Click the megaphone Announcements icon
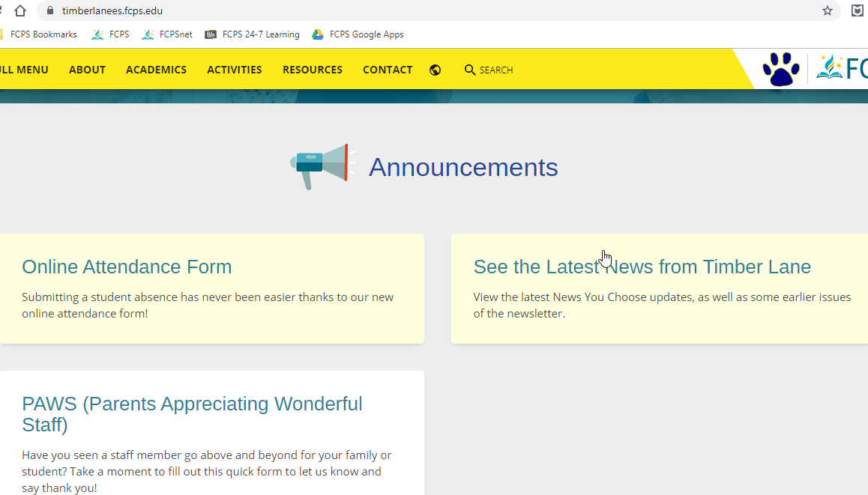868x495 pixels. 320,165
